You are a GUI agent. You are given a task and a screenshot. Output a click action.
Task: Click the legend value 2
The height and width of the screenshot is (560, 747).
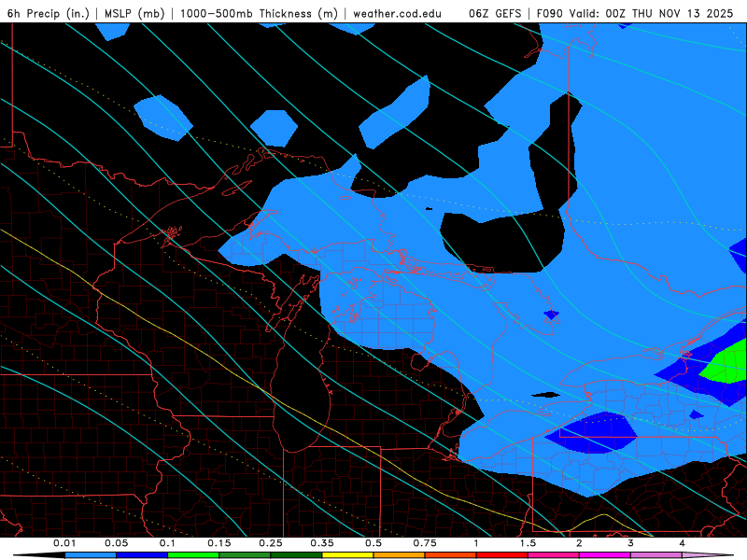pos(579,543)
